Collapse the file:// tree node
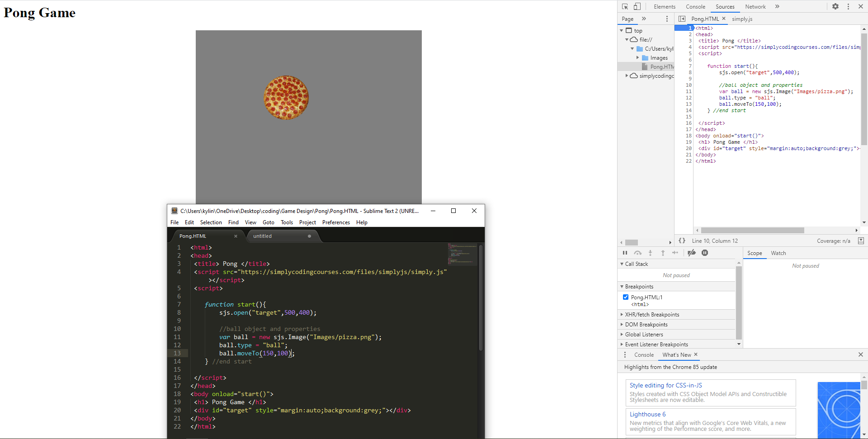868x439 pixels. pyautogui.click(x=627, y=40)
